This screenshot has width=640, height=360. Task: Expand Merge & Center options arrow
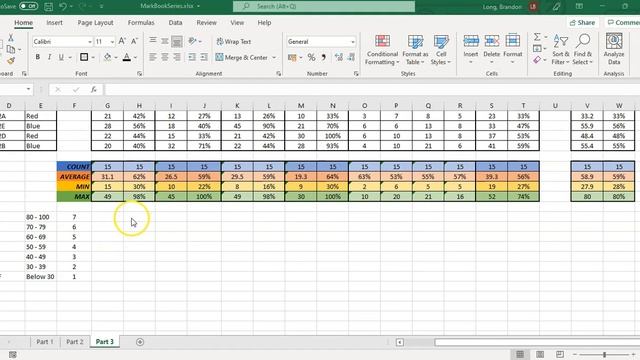pyautogui.click(x=274, y=58)
